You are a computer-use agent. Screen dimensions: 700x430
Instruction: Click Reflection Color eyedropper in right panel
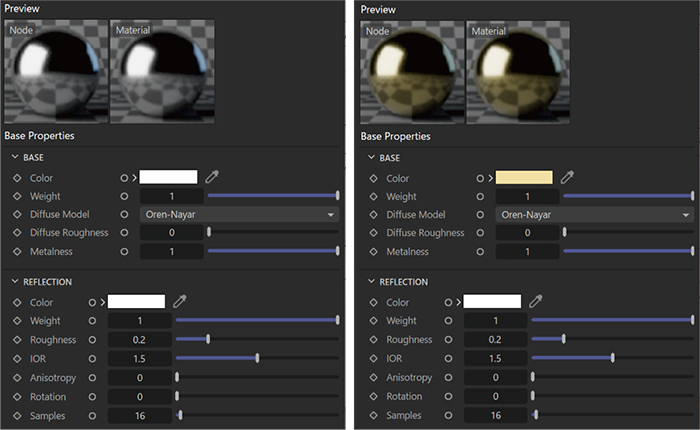(535, 301)
